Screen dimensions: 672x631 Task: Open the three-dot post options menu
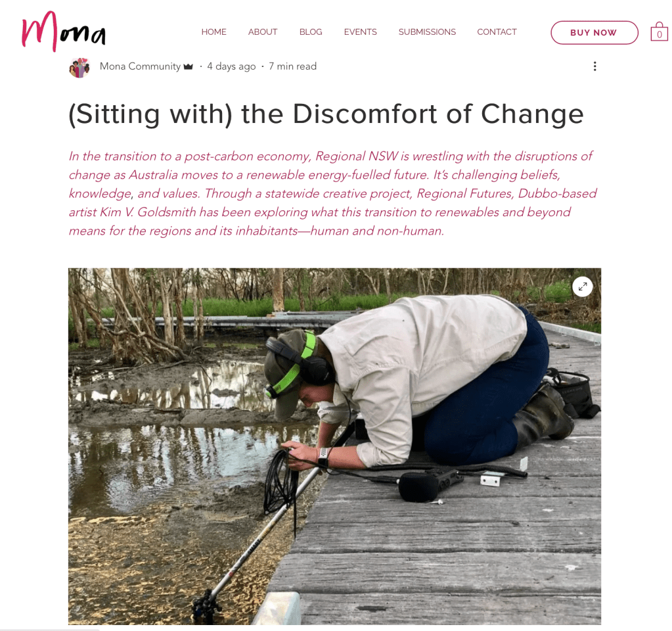click(594, 66)
